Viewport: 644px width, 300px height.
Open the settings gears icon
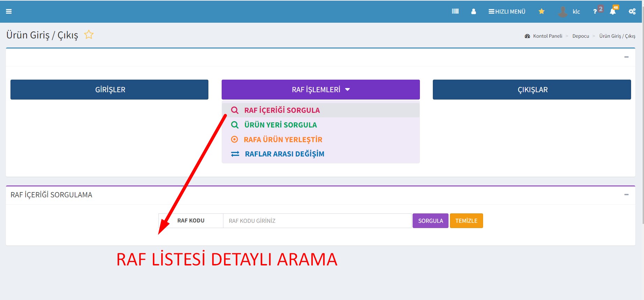tap(632, 12)
